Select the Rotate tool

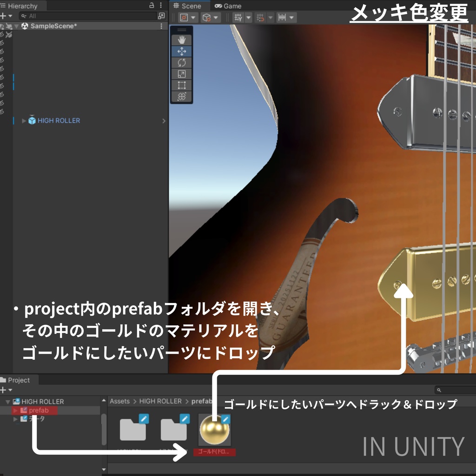[182, 63]
